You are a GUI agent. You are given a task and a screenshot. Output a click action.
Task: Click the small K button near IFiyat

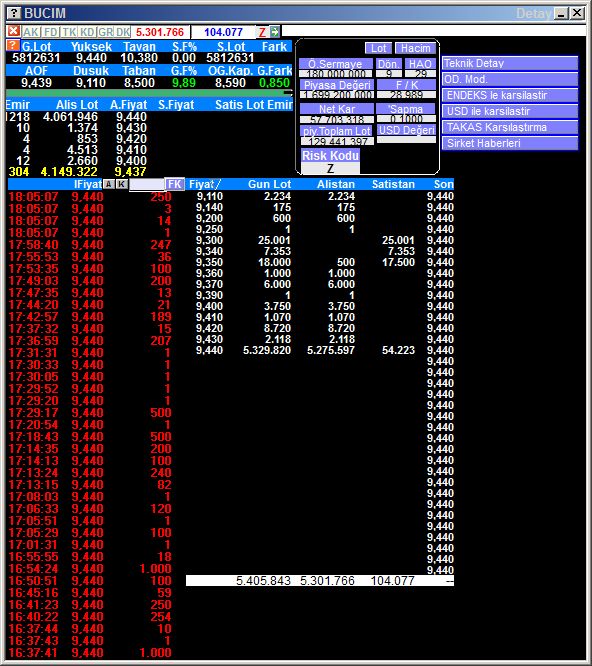122,184
